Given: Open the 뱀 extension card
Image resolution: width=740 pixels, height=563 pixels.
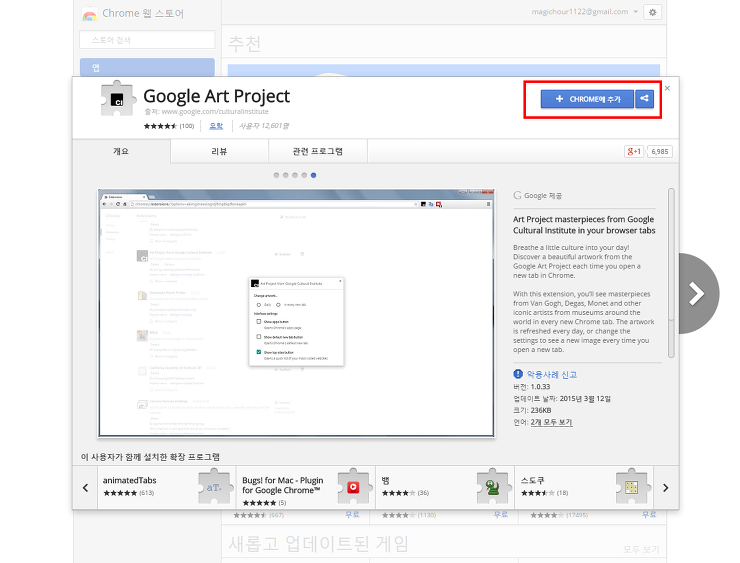Looking at the screenshot, I should [x=445, y=487].
